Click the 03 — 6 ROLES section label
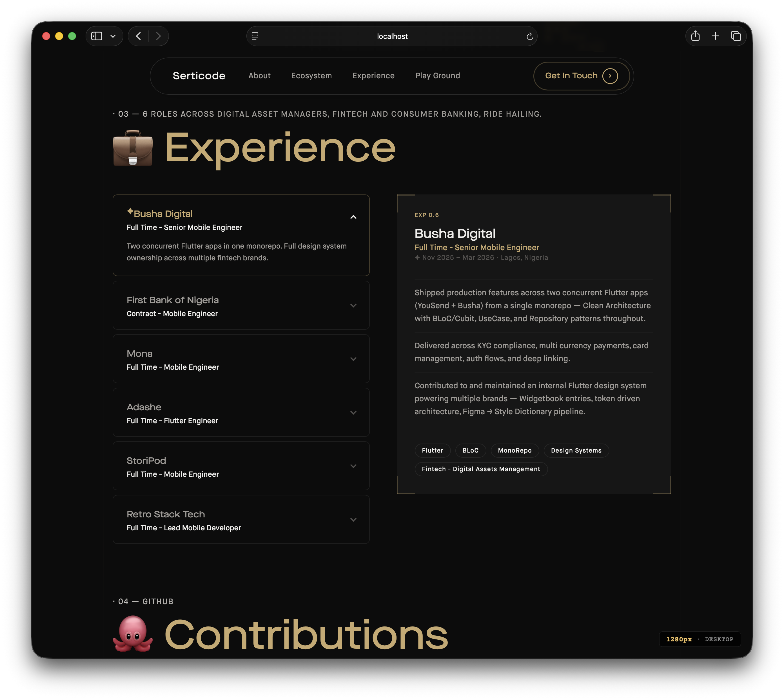Screen dimensions: 784x700 coord(327,114)
